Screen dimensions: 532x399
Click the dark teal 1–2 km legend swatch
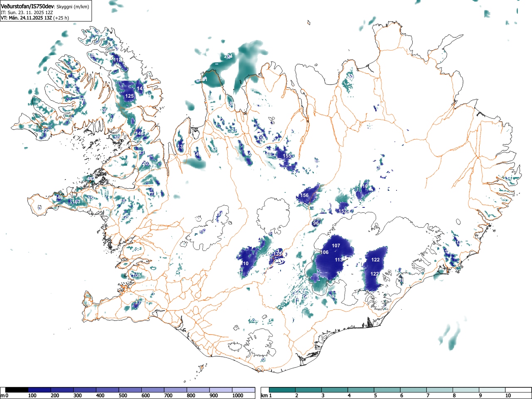point(282,390)
